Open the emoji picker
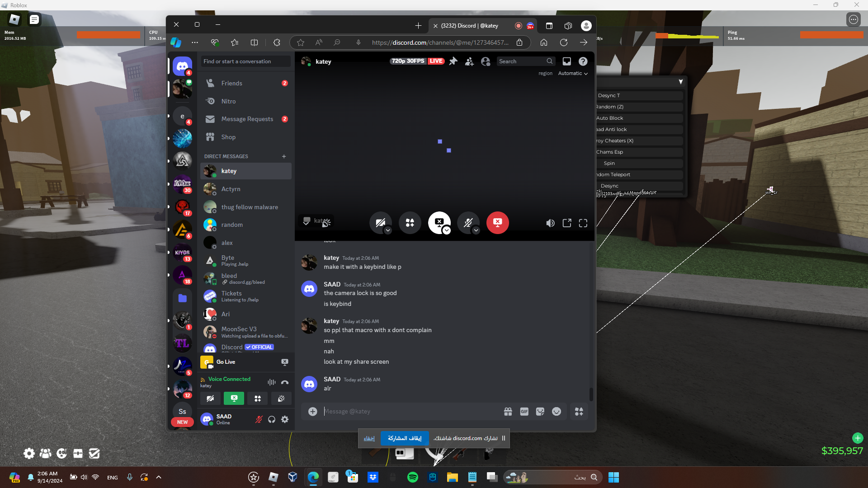Screen dimensions: 868x488 click(x=557, y=412)
